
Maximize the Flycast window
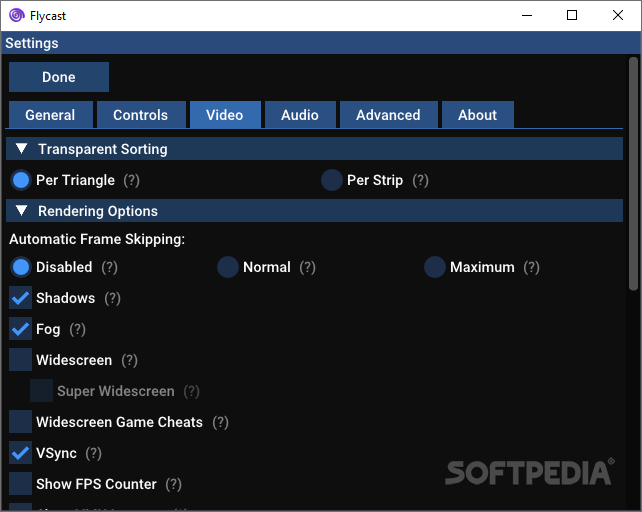[572, 16]
